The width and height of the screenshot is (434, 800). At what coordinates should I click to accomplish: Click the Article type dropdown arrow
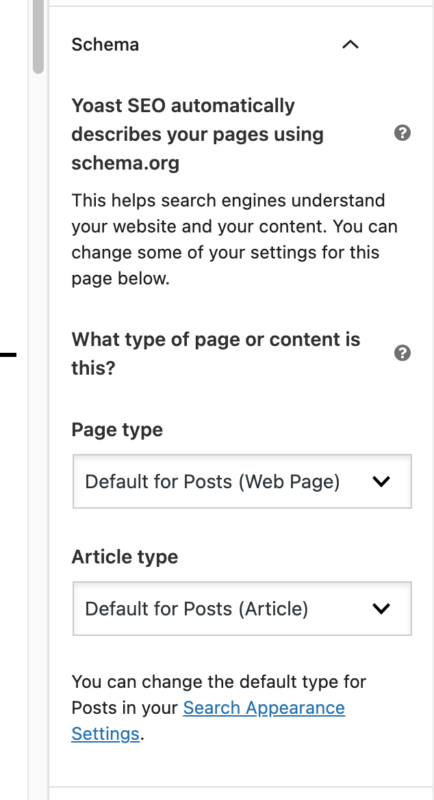(381, 608)
